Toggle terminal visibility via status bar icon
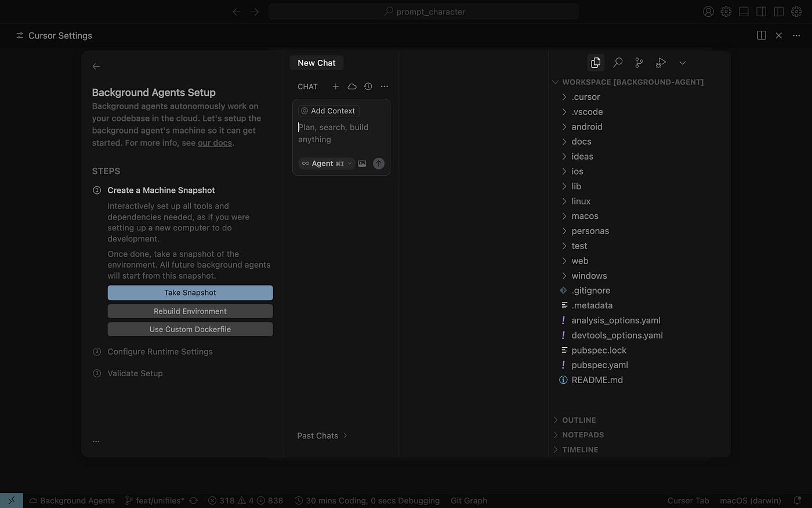 click(11, 500)
